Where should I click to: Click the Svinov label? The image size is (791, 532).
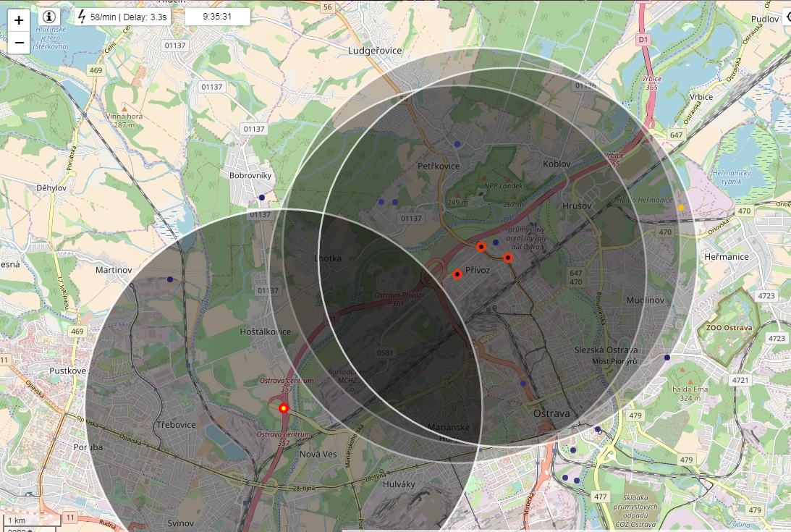(181, 523)
